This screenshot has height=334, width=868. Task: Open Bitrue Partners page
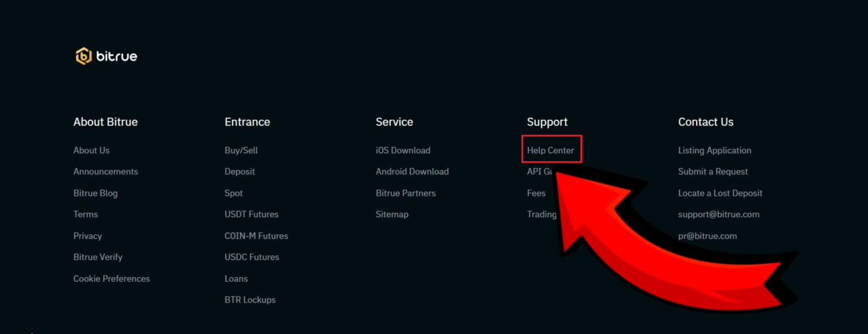coord(405,193)
